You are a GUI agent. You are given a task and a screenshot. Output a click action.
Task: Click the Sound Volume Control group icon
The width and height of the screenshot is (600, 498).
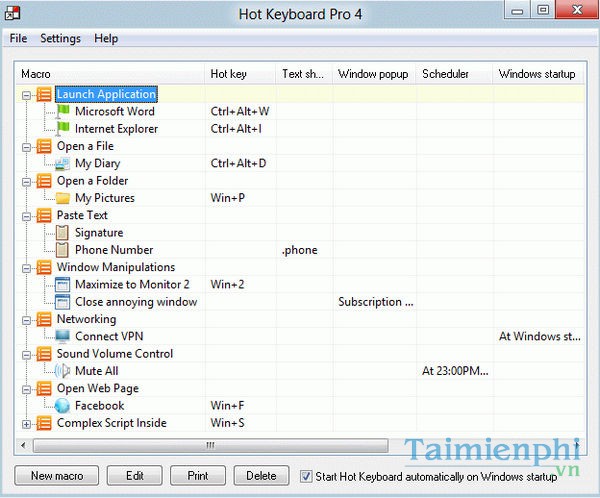(44, 354)
